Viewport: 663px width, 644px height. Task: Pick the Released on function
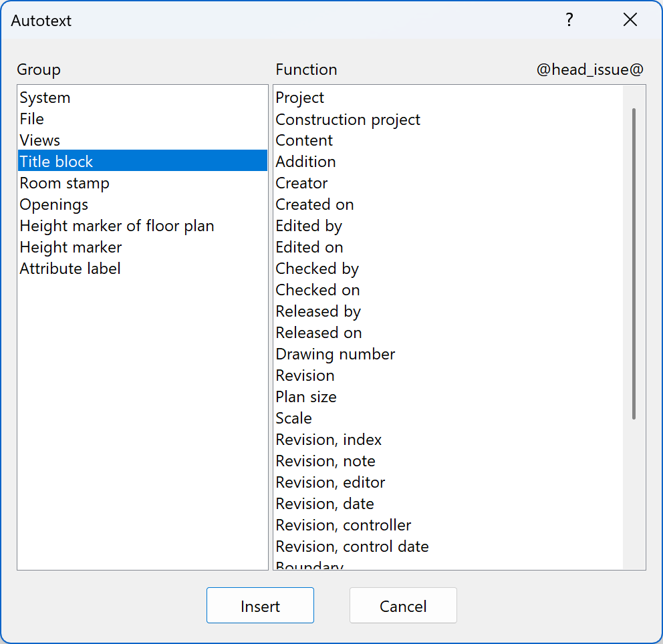click(318, 332)
